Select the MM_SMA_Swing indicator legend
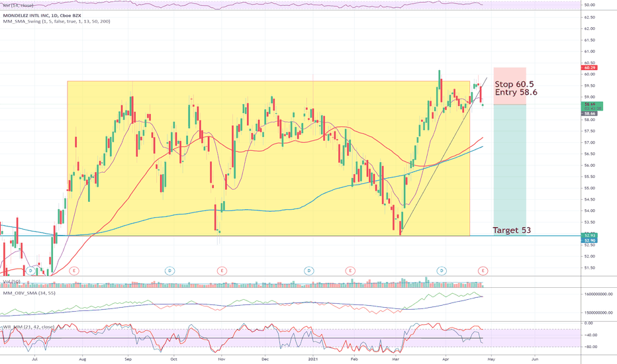 pyautogui.click(x=57, y=21)
